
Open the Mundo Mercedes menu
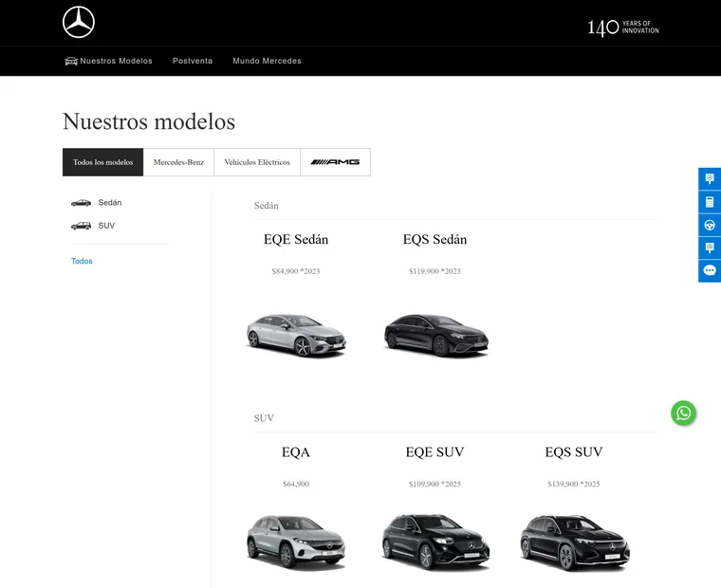267,61
